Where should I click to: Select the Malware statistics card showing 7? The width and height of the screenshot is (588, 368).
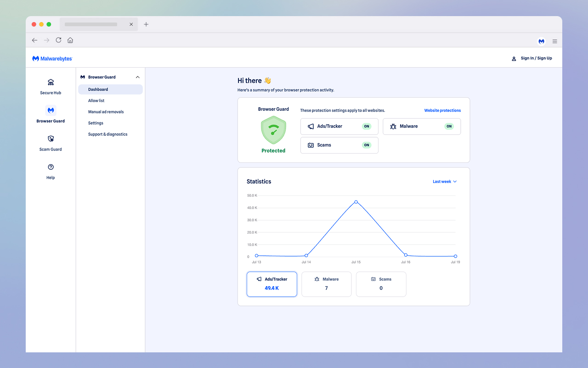327,284
